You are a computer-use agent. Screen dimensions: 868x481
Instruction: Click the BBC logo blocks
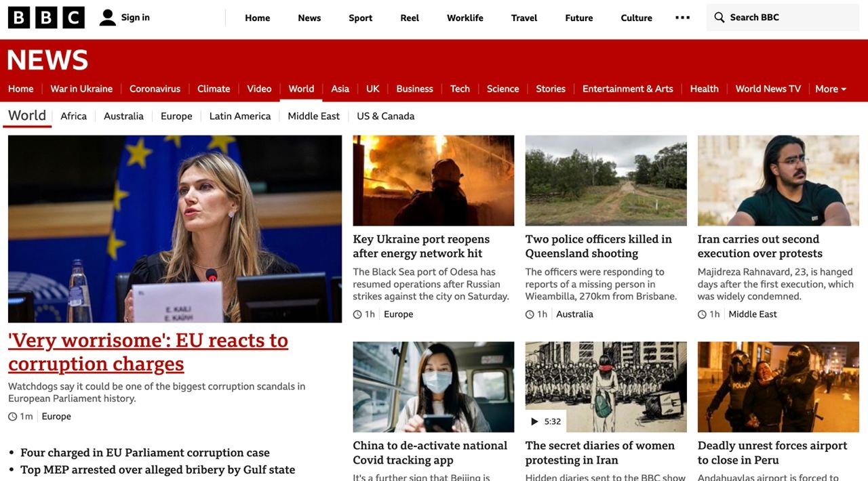click(46, 18)
